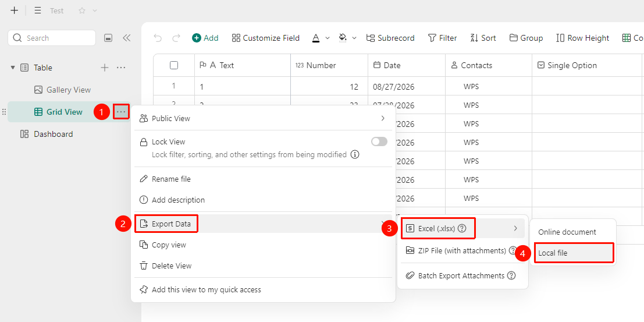Collapse the sidebar with double-chevron icon
The height and width of the screenshot is (322, 644).
click(126, 38)
